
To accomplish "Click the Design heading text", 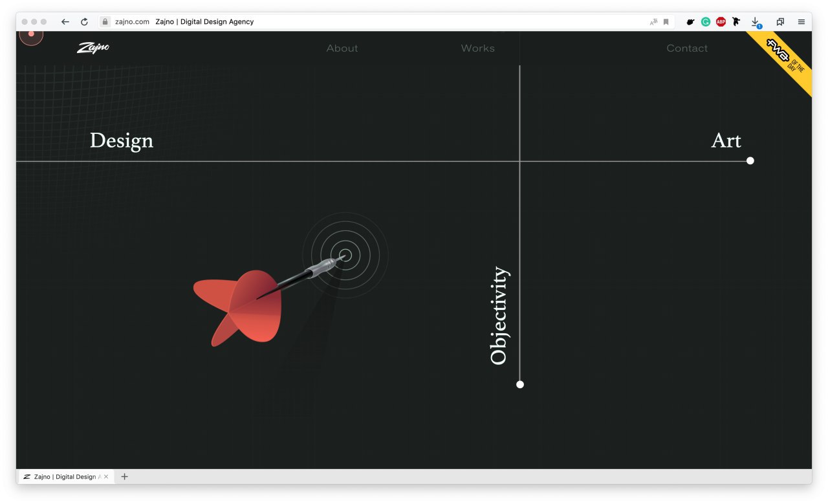I will click(x=122, y=140).
